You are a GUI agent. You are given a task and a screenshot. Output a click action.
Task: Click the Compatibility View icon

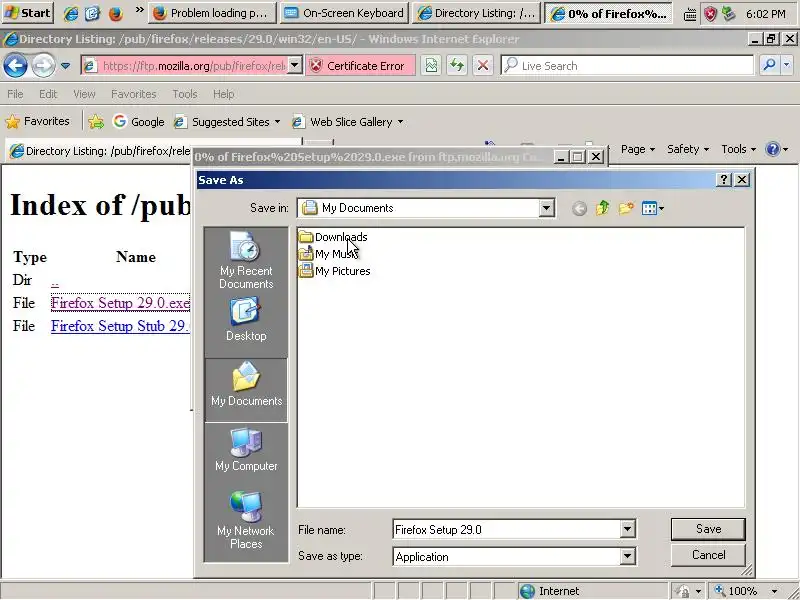coord(431,65)
